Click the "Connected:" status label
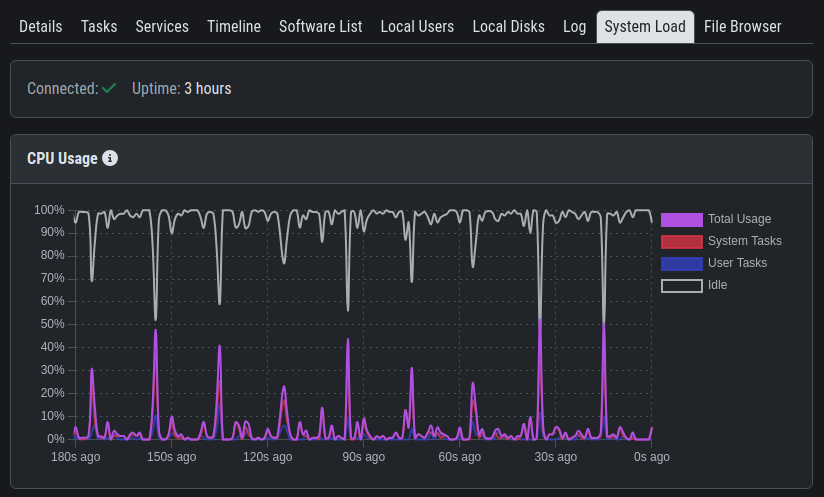 62,89
